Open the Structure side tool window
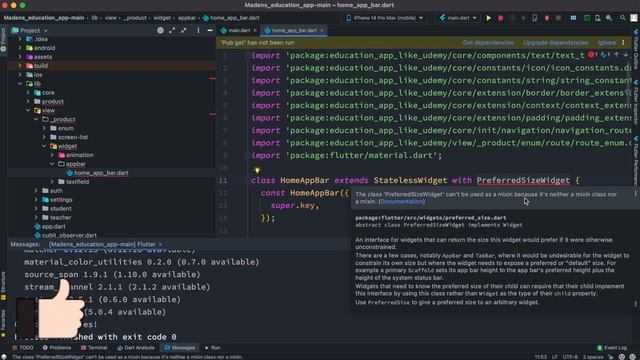The image size is (640, 360). [x=3, y=286]
